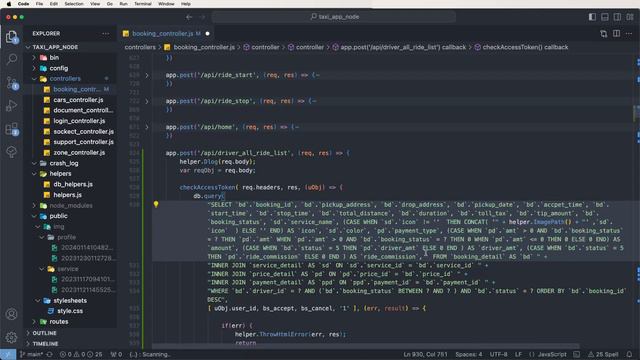Open the Extensions view
This screenshot has width=640, height=360.
11,129
